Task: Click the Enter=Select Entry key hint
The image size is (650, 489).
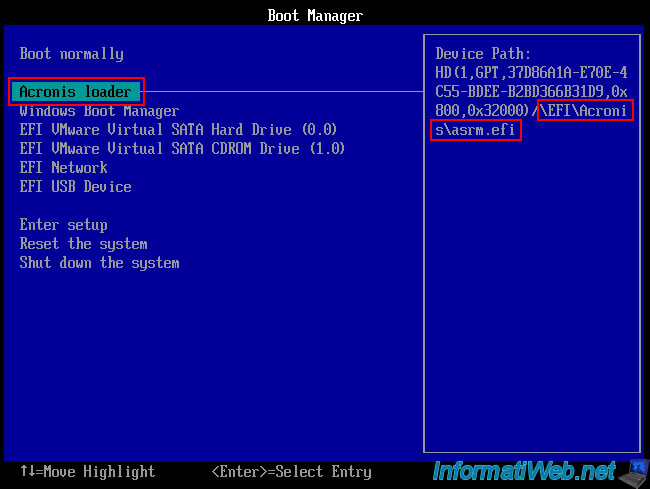Action: tap(291, 471)
